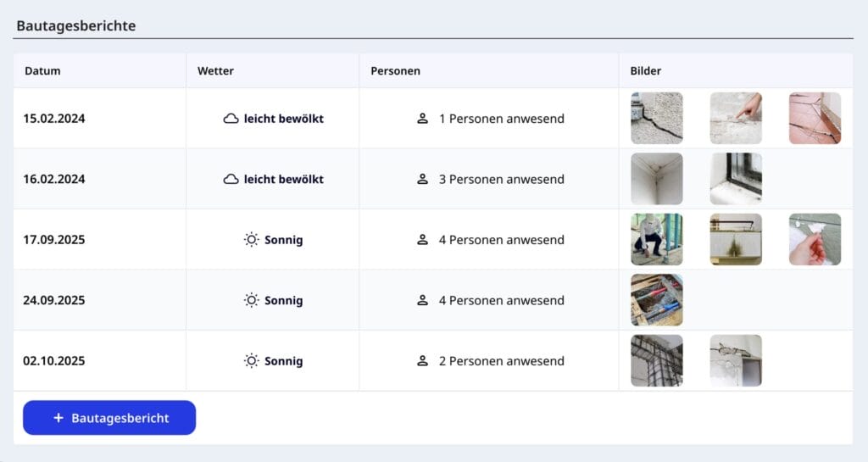Open the kneeling worker photo from 17.09.2025

[x=656, y=240]
